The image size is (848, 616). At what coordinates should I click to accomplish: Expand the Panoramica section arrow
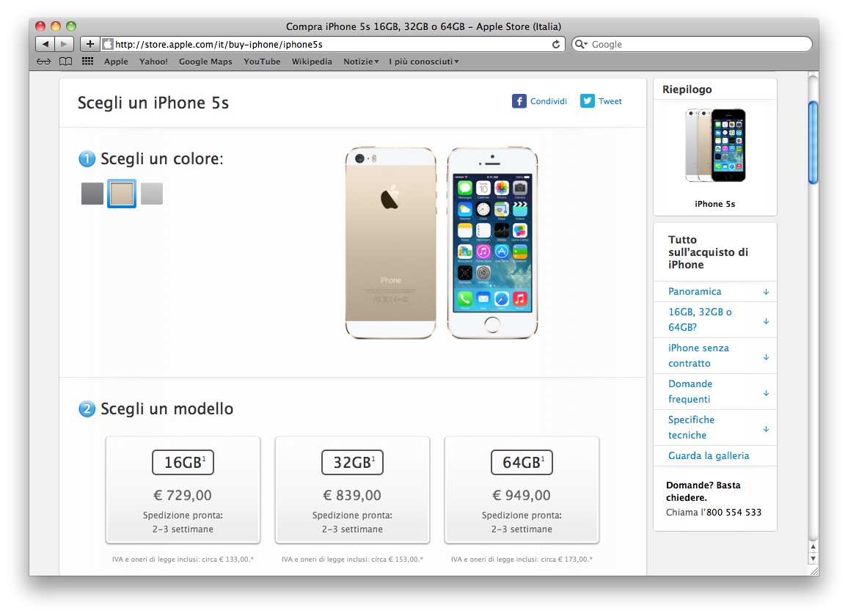pyautogui.click(x=766, y=292)
